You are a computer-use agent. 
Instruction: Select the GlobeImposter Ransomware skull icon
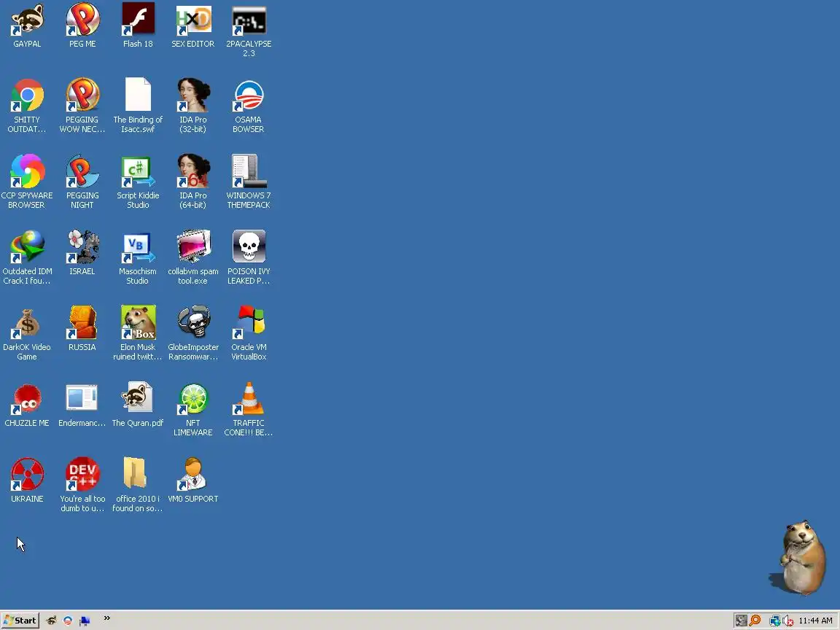[x=192, y=323]
